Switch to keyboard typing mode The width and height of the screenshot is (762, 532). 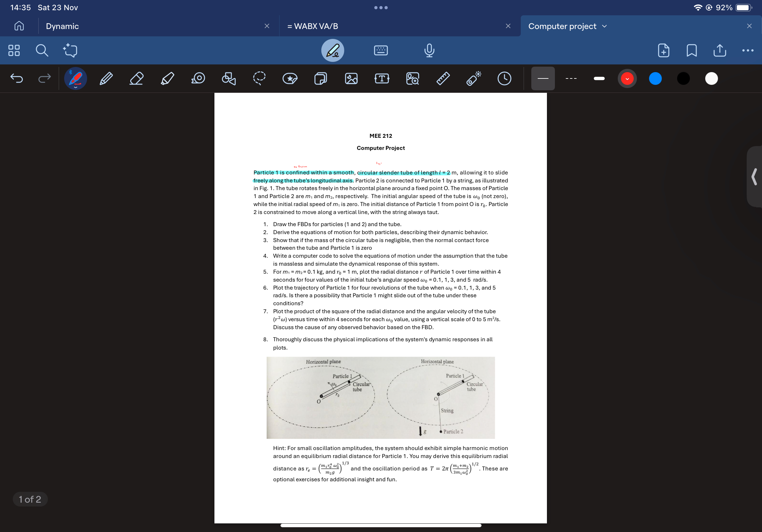click(381, 50)
